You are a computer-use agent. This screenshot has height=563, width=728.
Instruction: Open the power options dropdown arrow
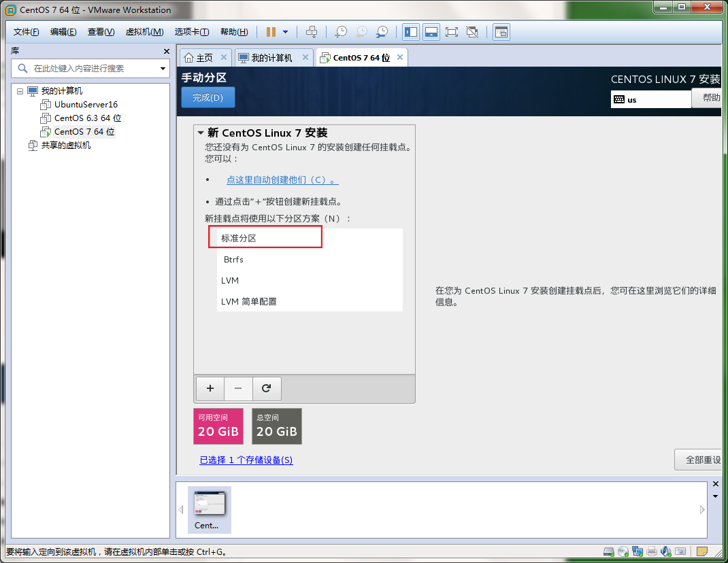click(x=286, y=32)
